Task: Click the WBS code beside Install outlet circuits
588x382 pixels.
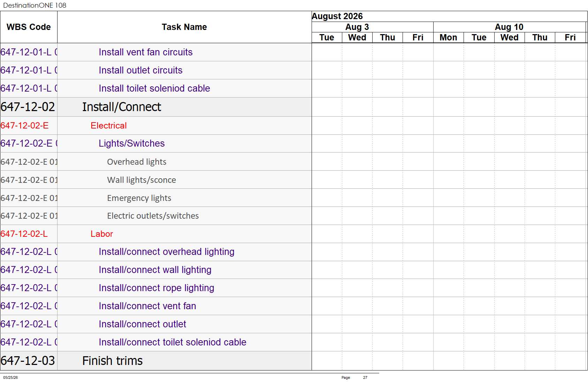Action: [29, 70]
